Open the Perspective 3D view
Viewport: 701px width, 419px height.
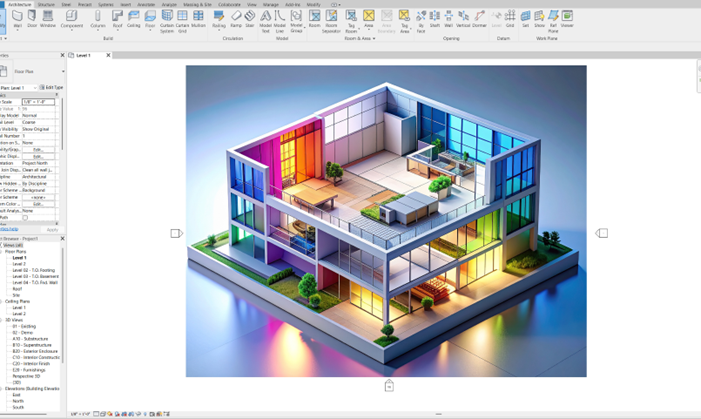pyautogui.click(x=26, y=376)
